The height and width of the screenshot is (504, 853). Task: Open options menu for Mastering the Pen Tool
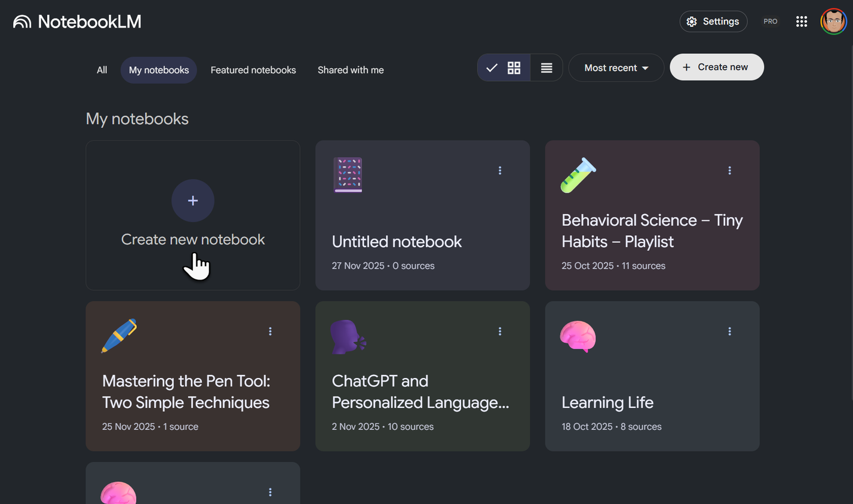point(270,331)
